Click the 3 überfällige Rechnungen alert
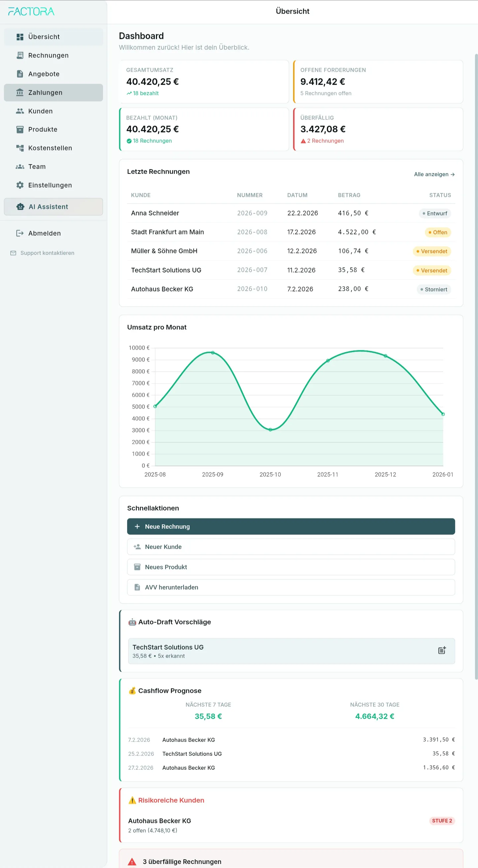The width and height of the screenshot is (478, 868). [291, 859]
